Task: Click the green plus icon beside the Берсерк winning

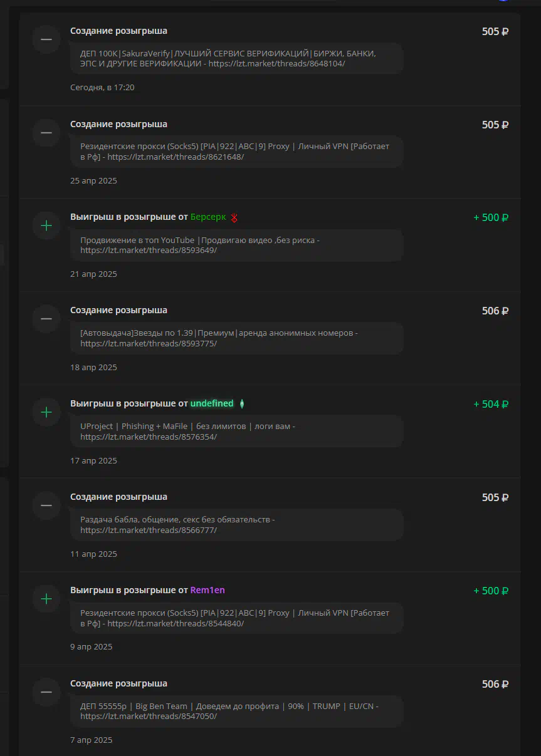Action: click(x=46, y=225)
